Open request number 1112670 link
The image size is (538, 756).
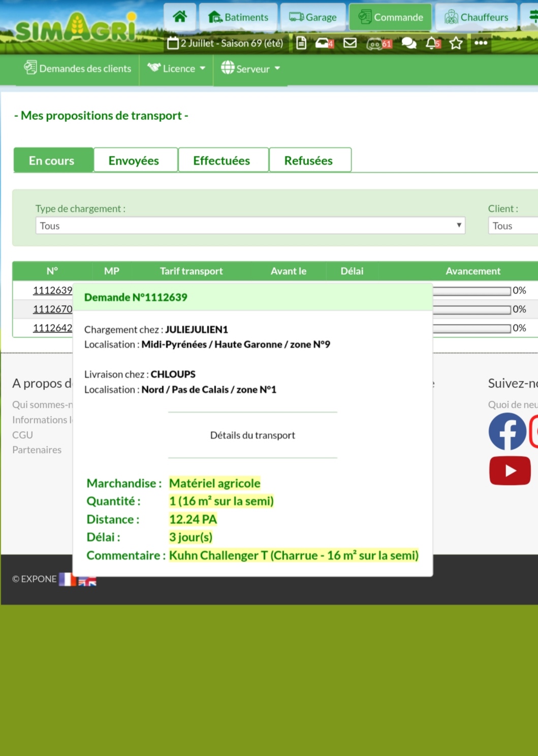pyautogui.click(x=52, y=309)
